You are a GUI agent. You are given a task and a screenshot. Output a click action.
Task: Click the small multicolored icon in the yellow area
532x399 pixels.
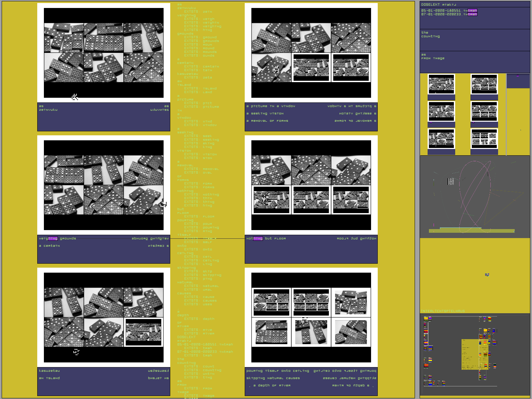tap(487, 275)
